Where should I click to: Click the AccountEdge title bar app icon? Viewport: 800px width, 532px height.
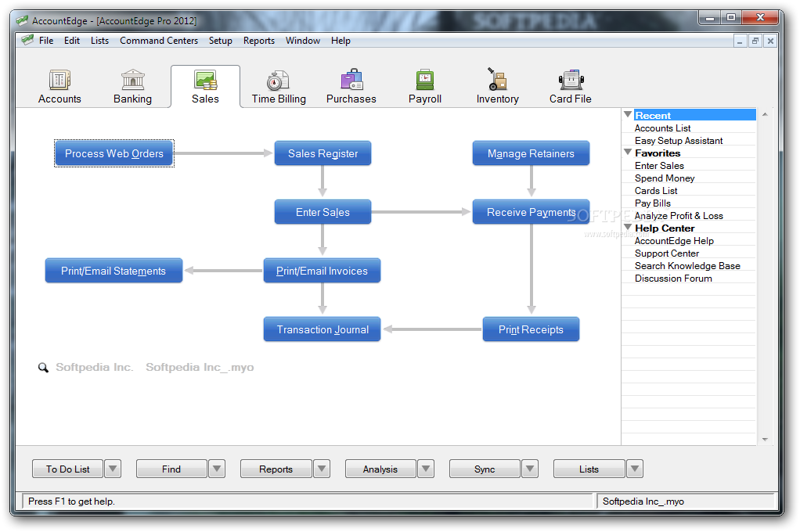tap(22, 21)
